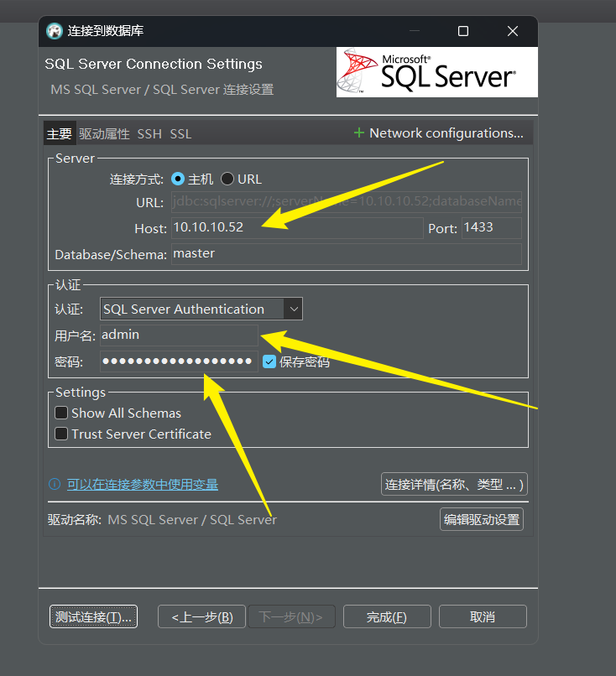Click Network configurations... link
The width and height of the screenshot is (616, 676).
pos(446,133)
